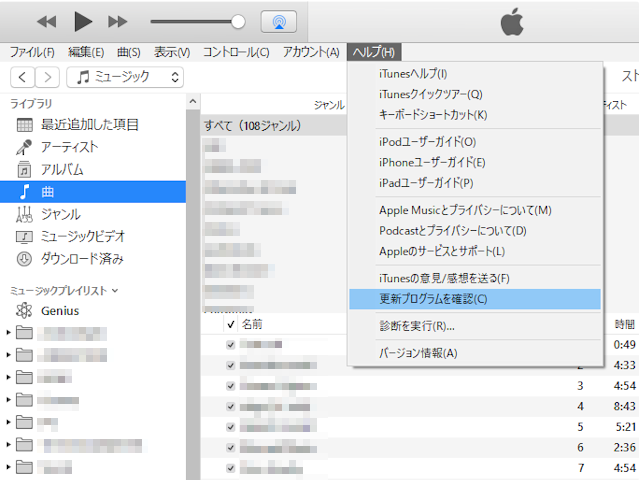Open the 編集(E) menu
Image resolution: width=641 pixels, height=480 pixels.
(86, 52)
